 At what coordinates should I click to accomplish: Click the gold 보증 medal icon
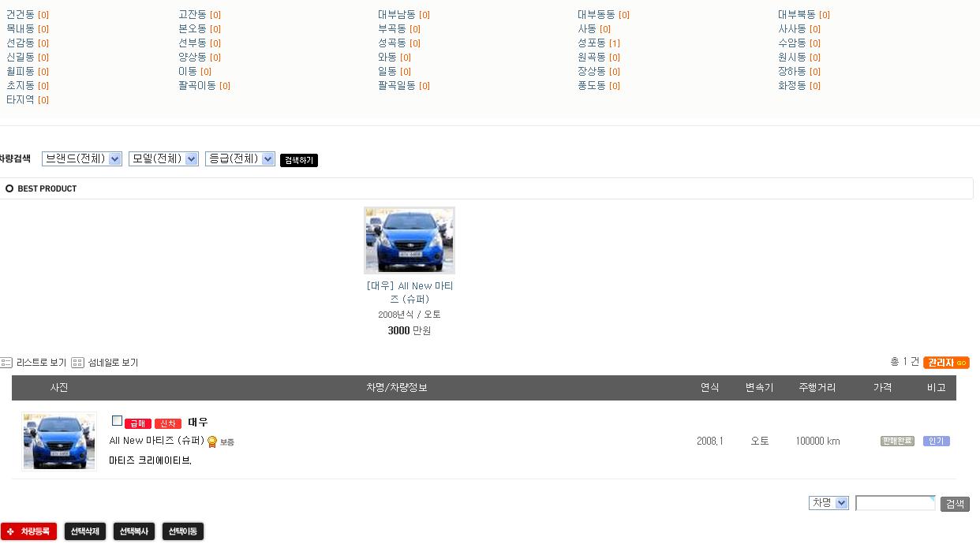tap(212, 442)
